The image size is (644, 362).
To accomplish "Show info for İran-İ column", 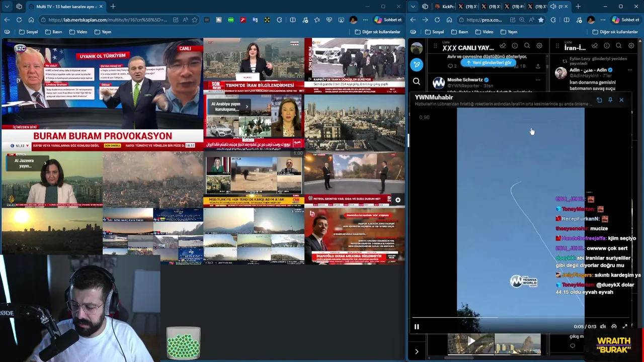I will point(607,46).
